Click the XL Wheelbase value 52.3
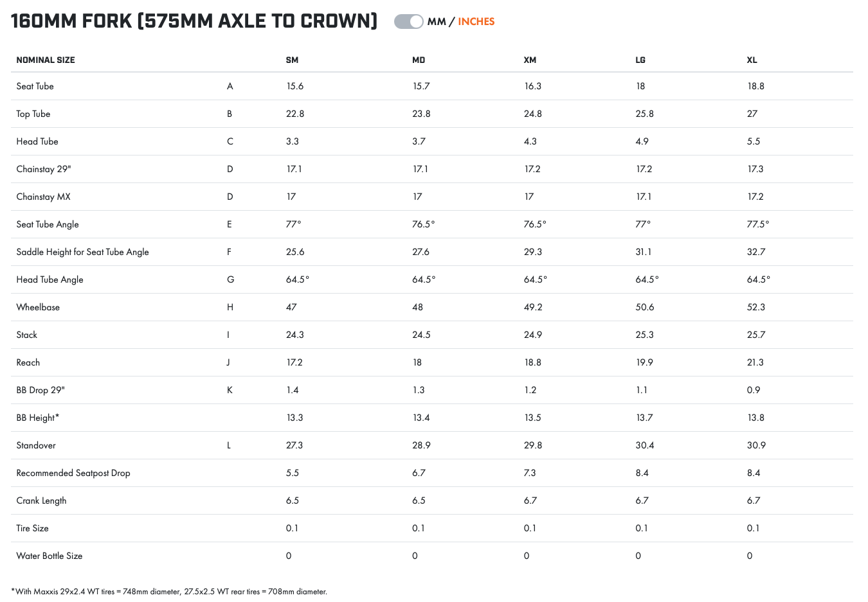Screen dimensions: 868x602 pos(756,307)
